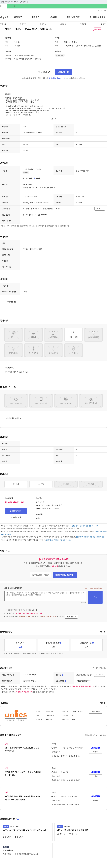Expand job description with 더보기
Viewport: 107px width, 868px height.
pos(53,119)
